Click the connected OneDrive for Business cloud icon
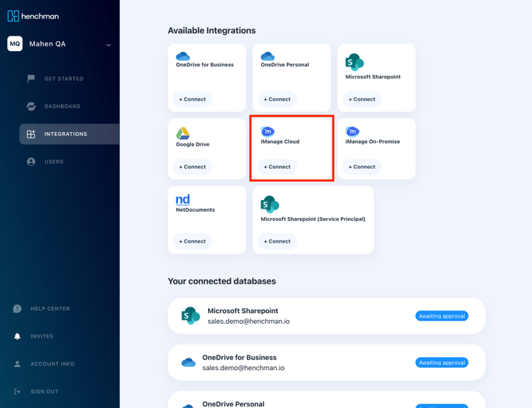Viewport: 532px width, 408px height. tap(188, 362)
